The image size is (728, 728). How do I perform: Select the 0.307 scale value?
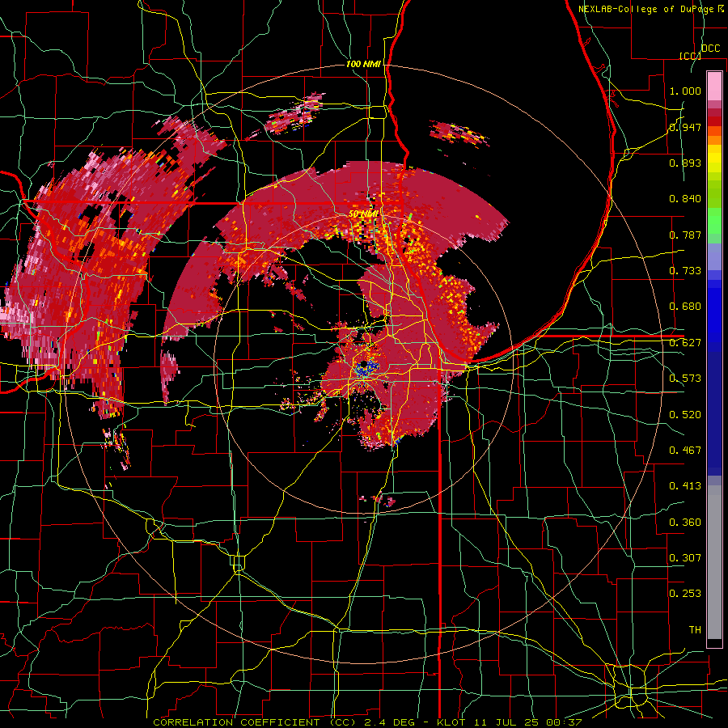pyautogui.click(x=685, y=558)
